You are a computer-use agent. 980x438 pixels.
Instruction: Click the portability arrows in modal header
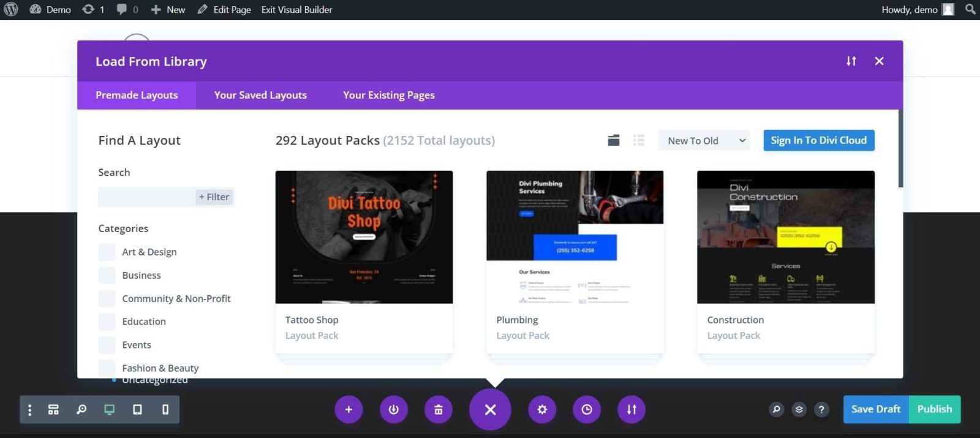tap(851, 61)
